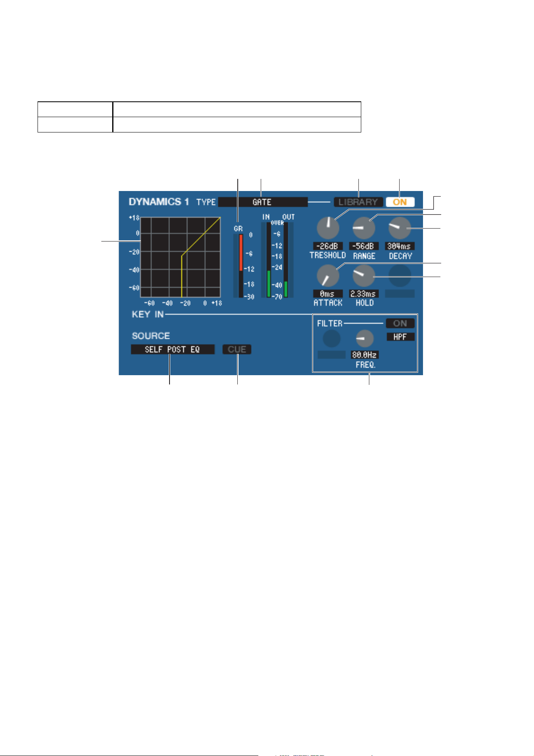
Task: Select the 80.0Hz frequency value box
Action: click(364, 355)
